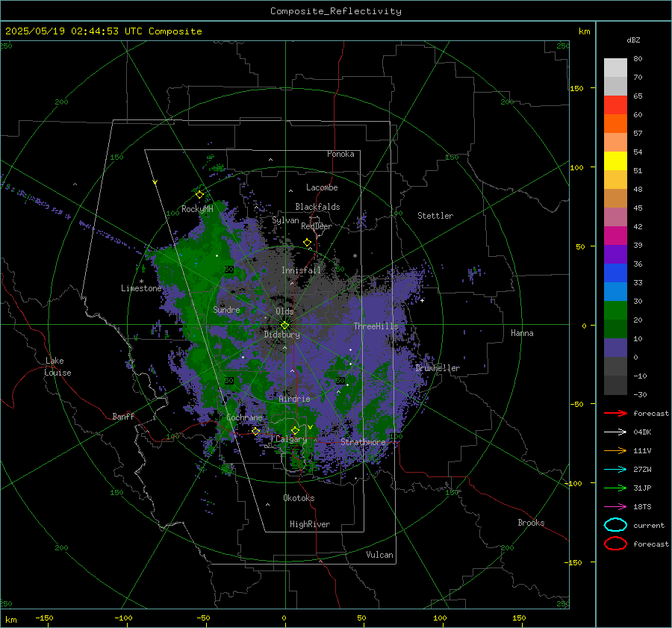Click the Composite_Reflectivity title
The width and height of the screenshot is (672, 628).
336,11
